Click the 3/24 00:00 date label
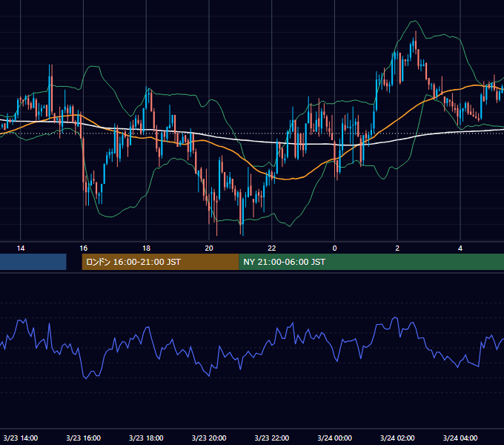The image size is (504, 445). [x=334, y=438]
